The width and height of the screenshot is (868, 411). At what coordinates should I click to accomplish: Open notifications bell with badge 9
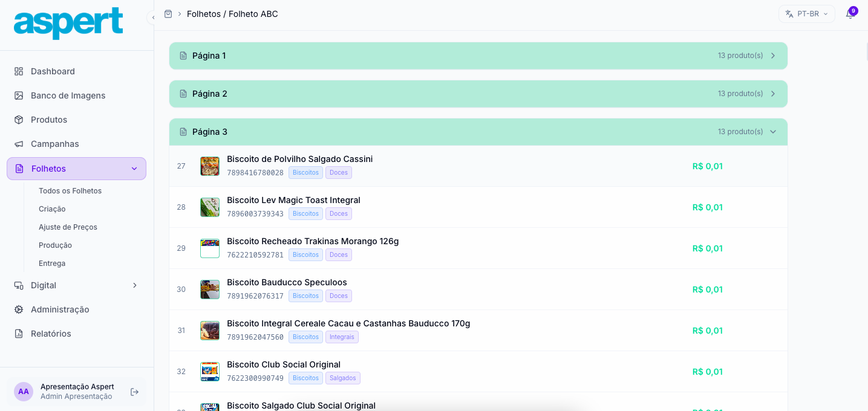pos(850,14)
